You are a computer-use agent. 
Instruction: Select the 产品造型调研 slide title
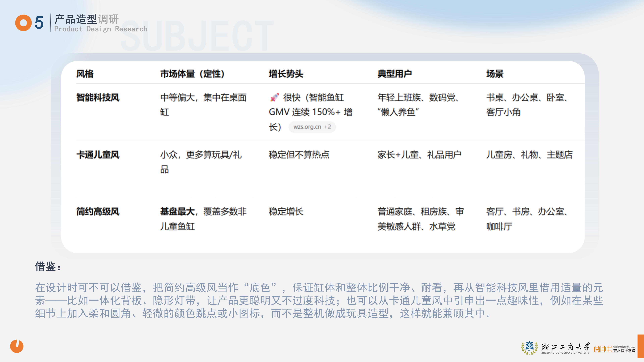[x=87, y=19]
